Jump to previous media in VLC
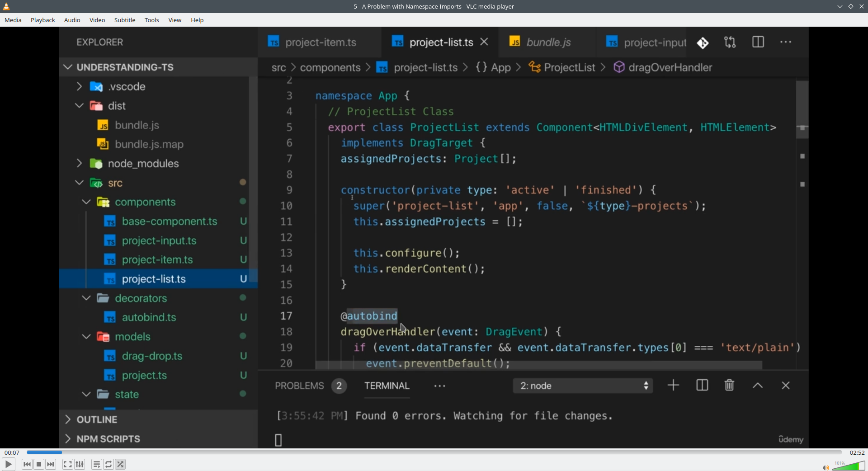 [x=27, y=464]
